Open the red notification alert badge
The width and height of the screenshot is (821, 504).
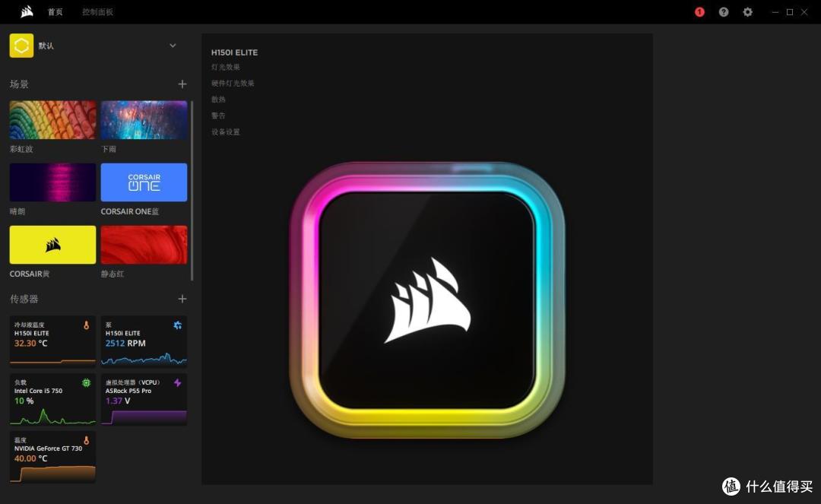point(699,12)
